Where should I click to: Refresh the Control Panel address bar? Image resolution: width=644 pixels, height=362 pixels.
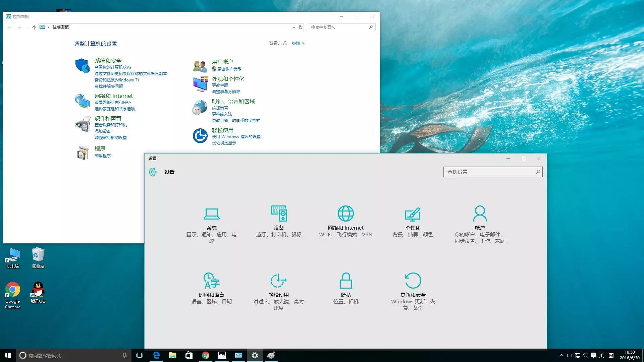pos(301,27)
